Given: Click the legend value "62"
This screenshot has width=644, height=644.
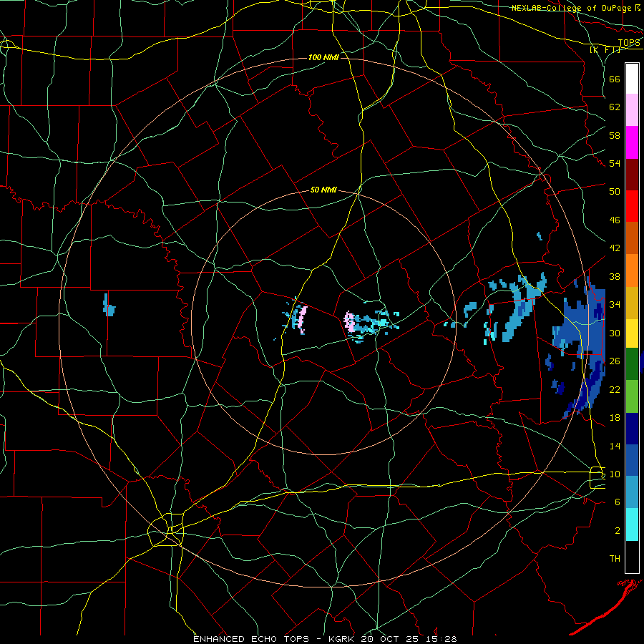Looking at the screenshot, I should (x=615, y=107).
